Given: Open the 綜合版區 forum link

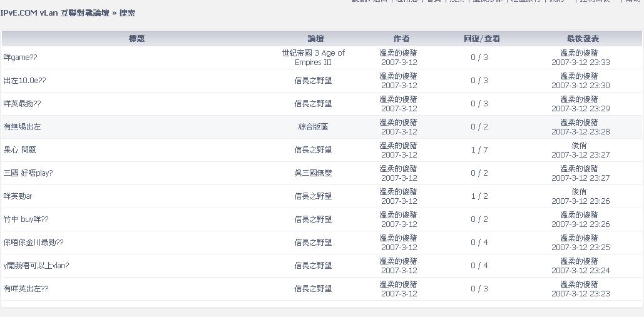Looking at the screenshot, I should click(x=313, y=127).
